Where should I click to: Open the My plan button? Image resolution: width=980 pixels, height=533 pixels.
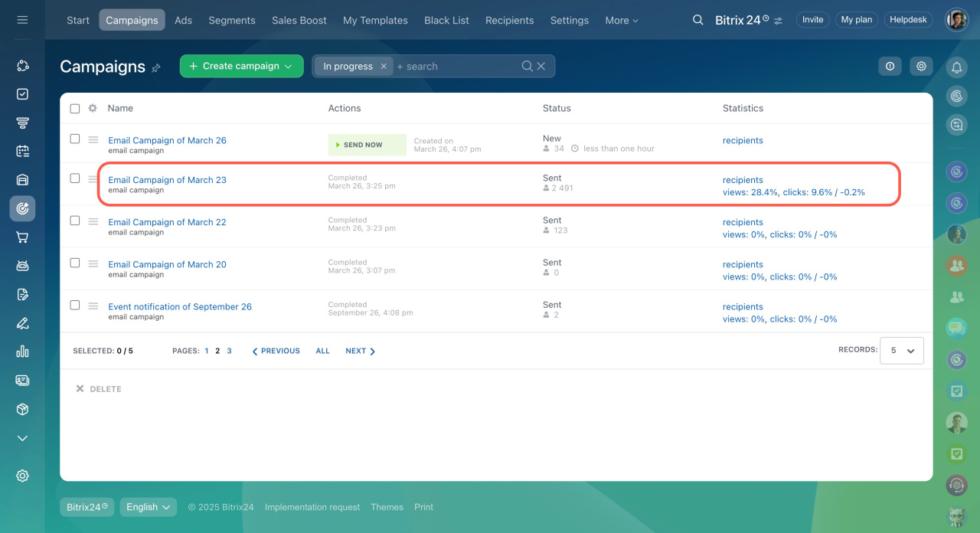(857, 20)
